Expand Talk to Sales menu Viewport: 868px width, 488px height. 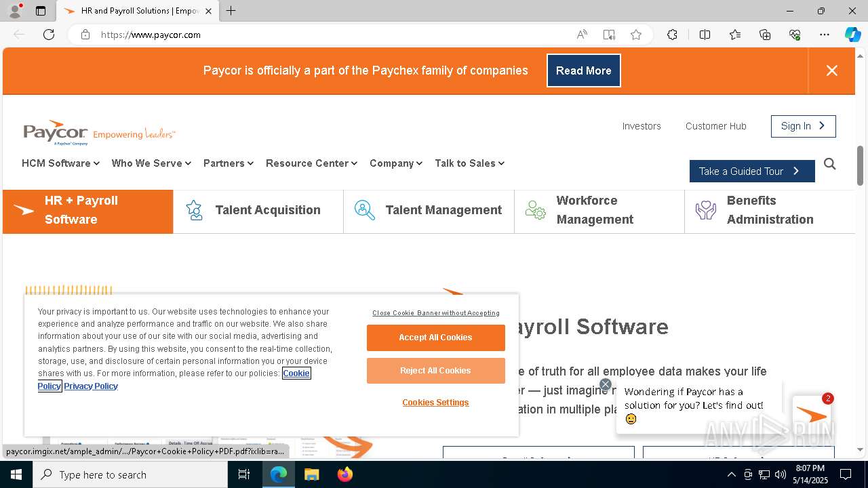pos(469,163)
